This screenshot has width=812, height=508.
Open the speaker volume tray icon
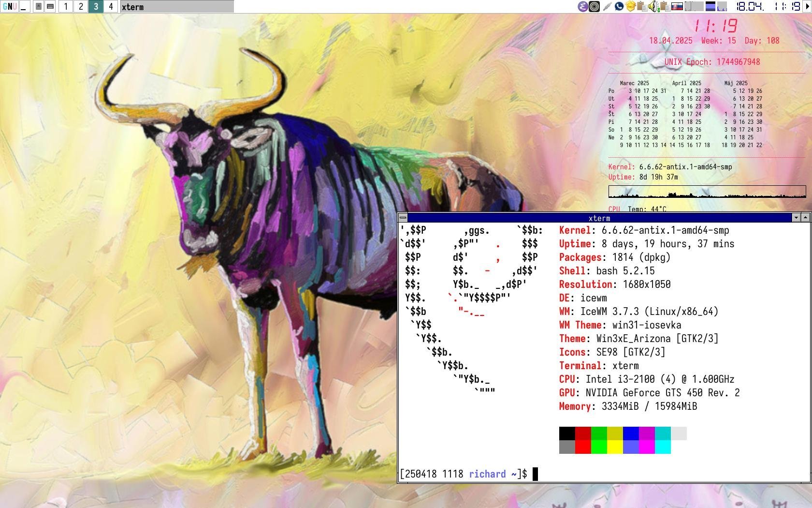[654, 6]
